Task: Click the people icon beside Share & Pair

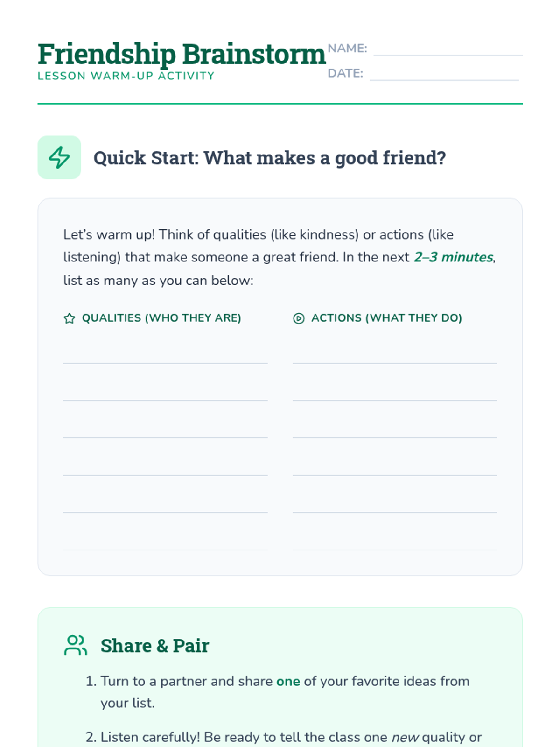Action: point(76,645)
